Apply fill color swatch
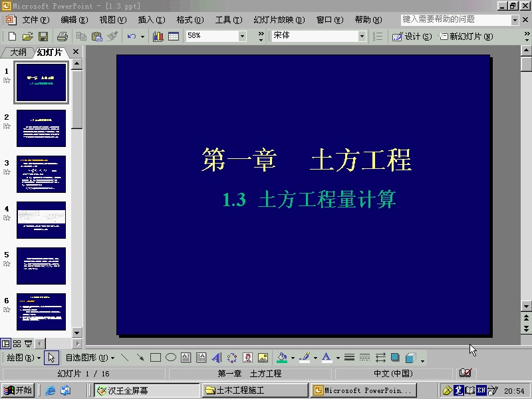The image size is (532, 399). pyautogui.click(x=282, y=357)
